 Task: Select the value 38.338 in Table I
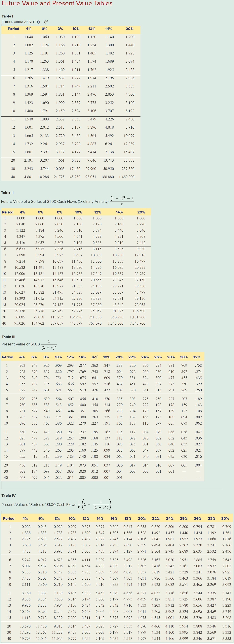[129, 160]
